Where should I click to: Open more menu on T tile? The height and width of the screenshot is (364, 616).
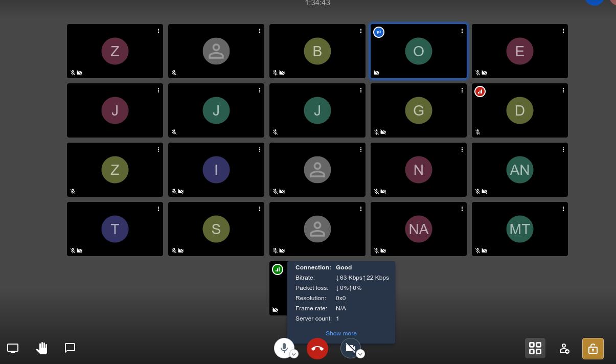[158, 209]
